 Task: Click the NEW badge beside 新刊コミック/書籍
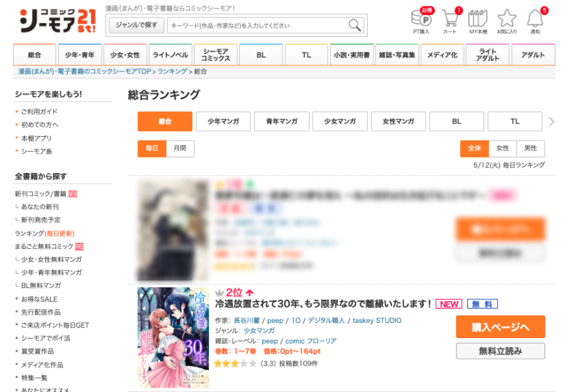coord(73,194)
